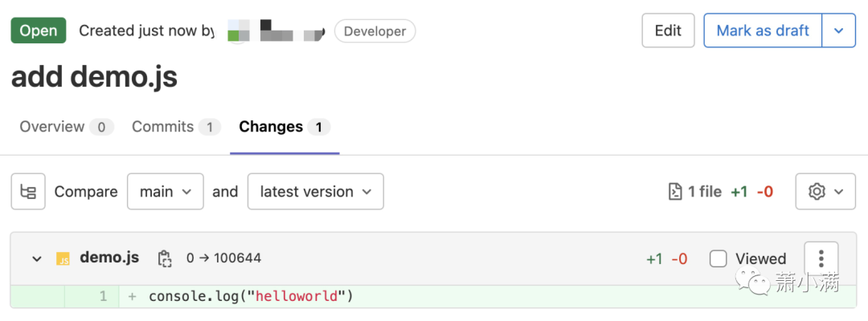Click the console.log added code line
Image resolution: width=868 pixels, height=321 pixels.
(251, 297)
